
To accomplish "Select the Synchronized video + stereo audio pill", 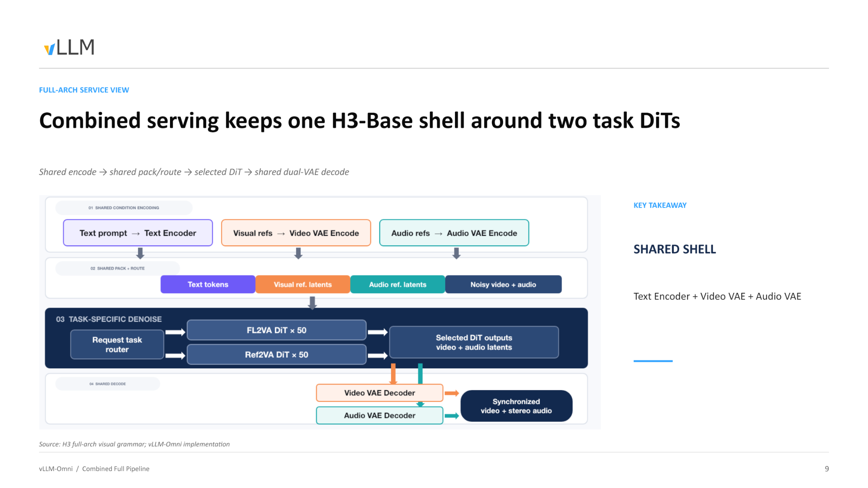I will (516, 406).
